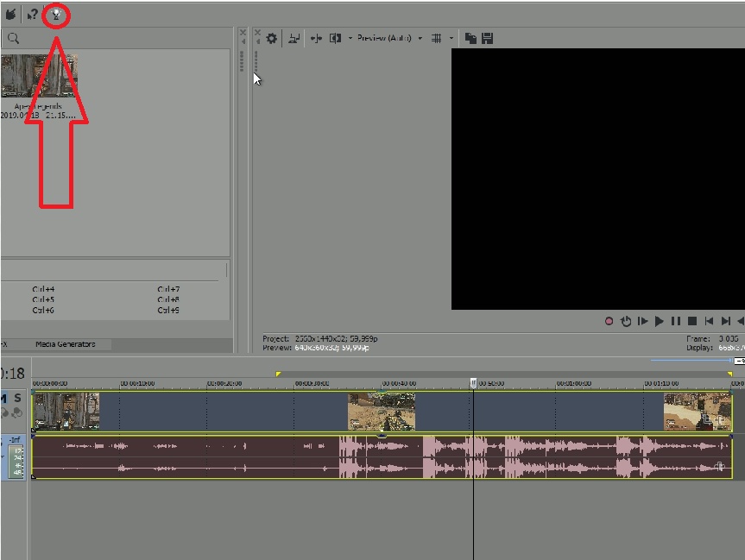The image size is (745, 560).
Task: Open the split-screen view dropdown arrow
Action: click(350, 37)
